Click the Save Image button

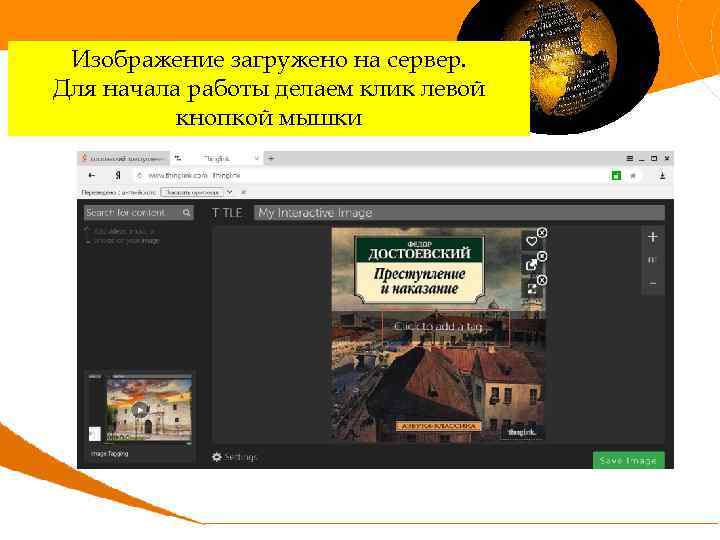628,460
